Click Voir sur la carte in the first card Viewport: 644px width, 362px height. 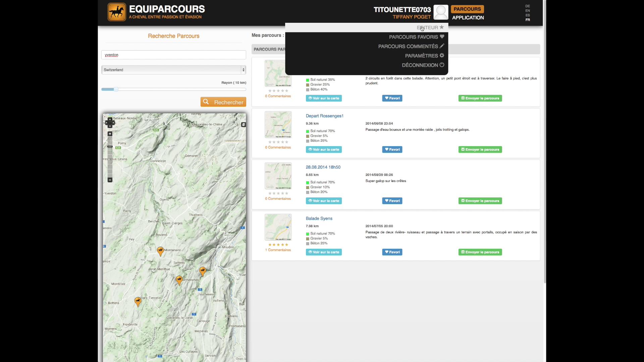(324, 98)
